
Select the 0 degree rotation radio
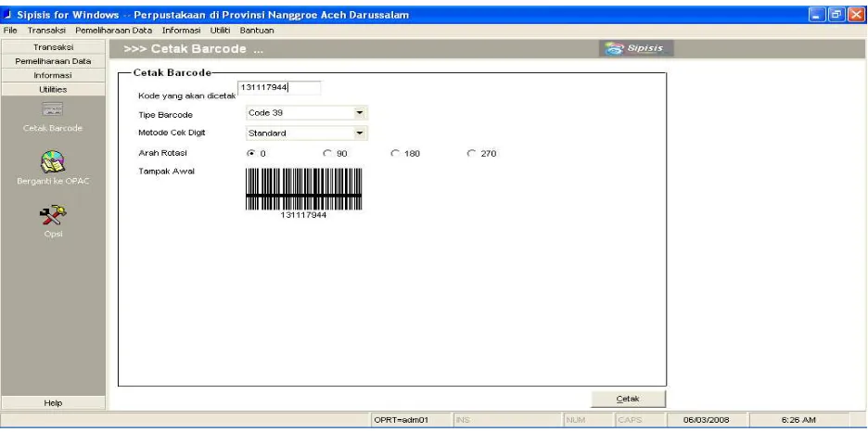coord(251,153)
